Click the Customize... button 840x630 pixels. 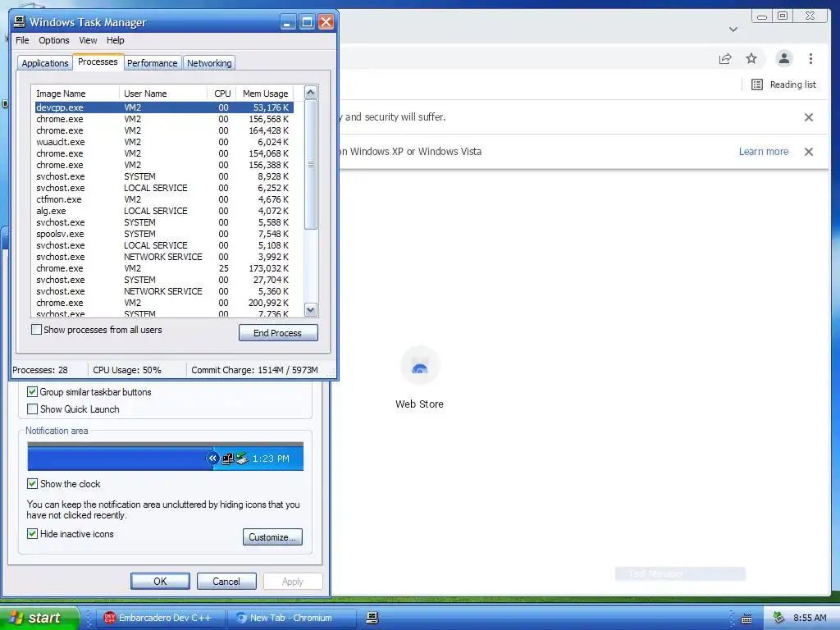272,536
